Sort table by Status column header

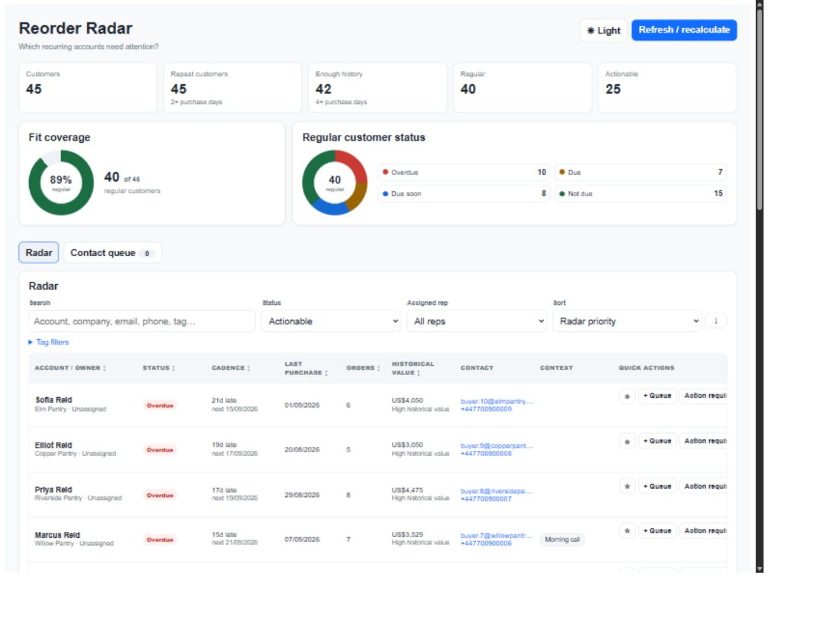(159, 368)
